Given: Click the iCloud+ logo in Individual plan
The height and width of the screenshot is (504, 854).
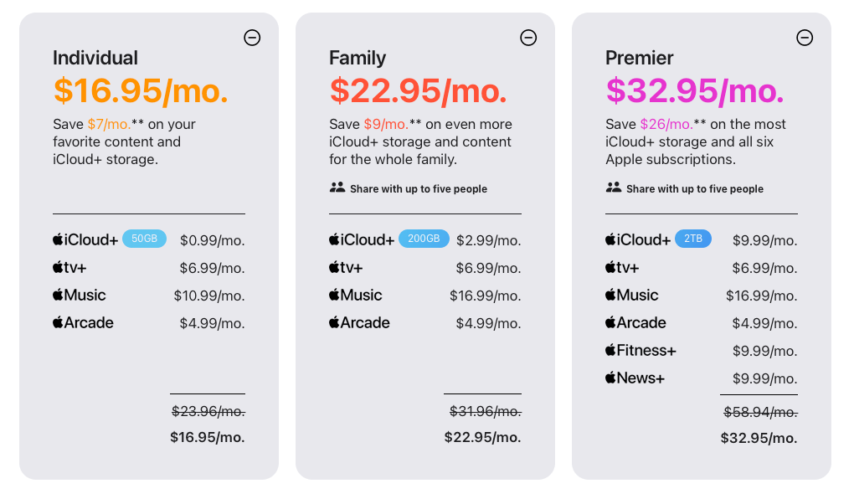Looking at the screenshot, I should click(x=85, y=239).
